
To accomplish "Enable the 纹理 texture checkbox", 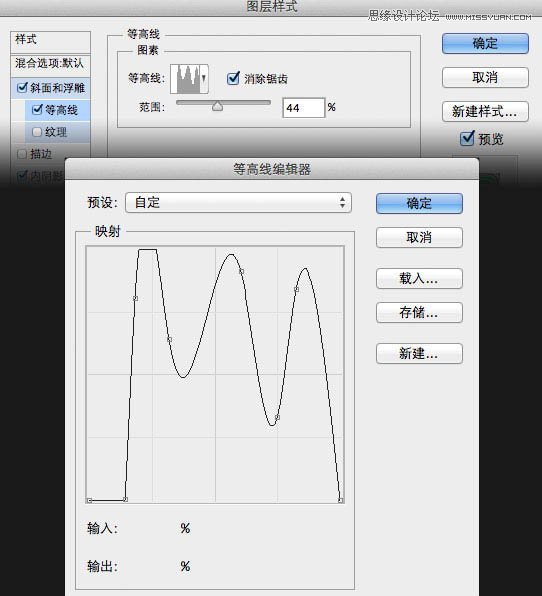I will [x=37, y=132].
